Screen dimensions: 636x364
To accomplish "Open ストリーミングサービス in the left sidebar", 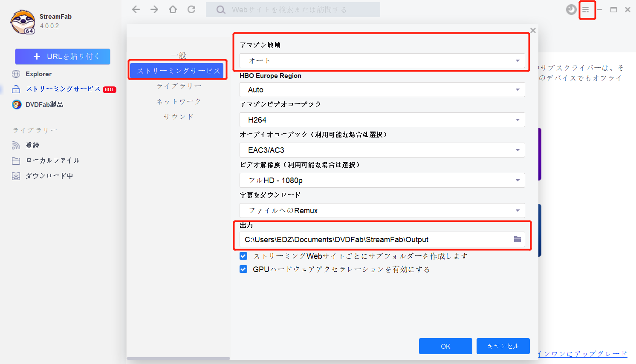I will tap(63, 89).
